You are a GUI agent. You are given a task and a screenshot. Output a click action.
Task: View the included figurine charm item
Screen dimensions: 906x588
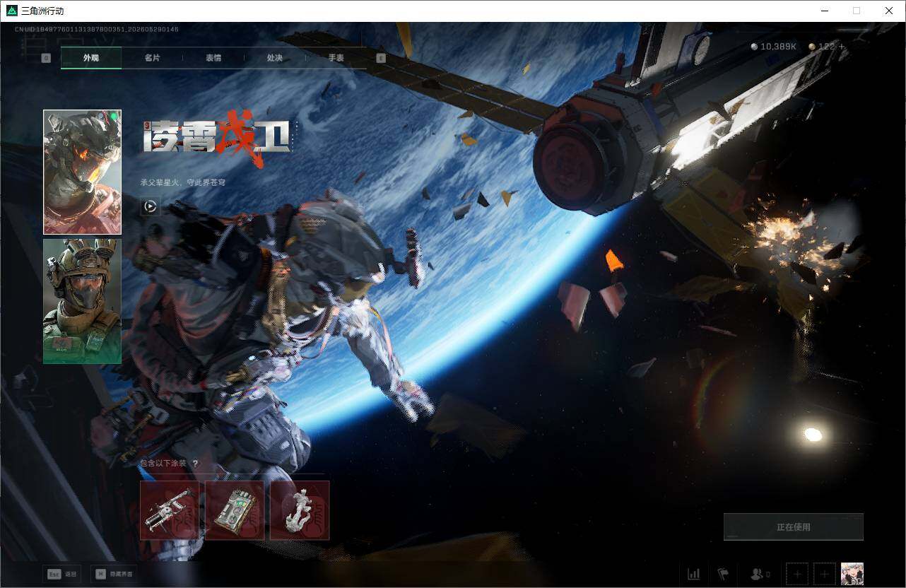click(x=300, y=510)
